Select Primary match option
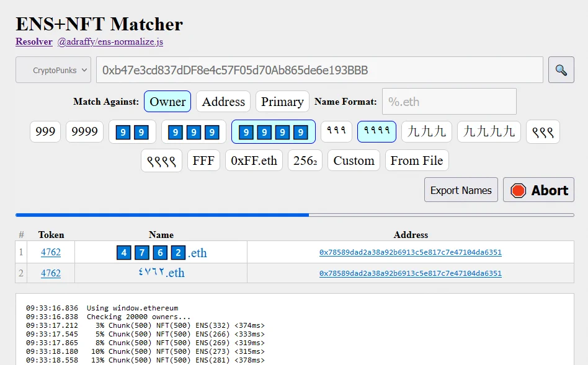 (x=282, y=101)
